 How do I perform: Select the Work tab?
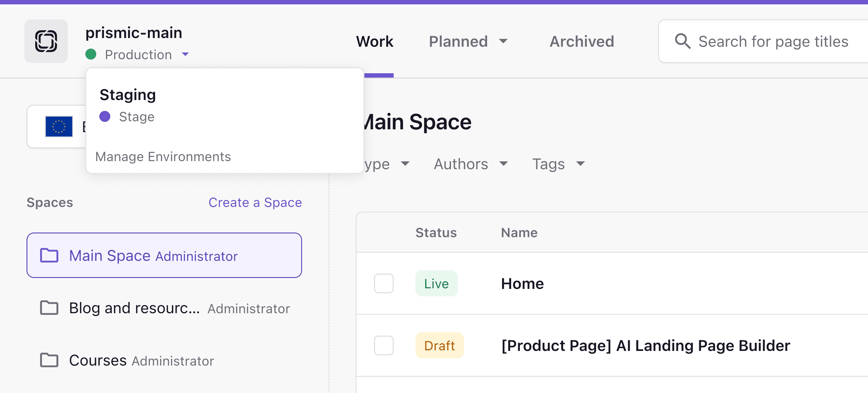(374, 41)
